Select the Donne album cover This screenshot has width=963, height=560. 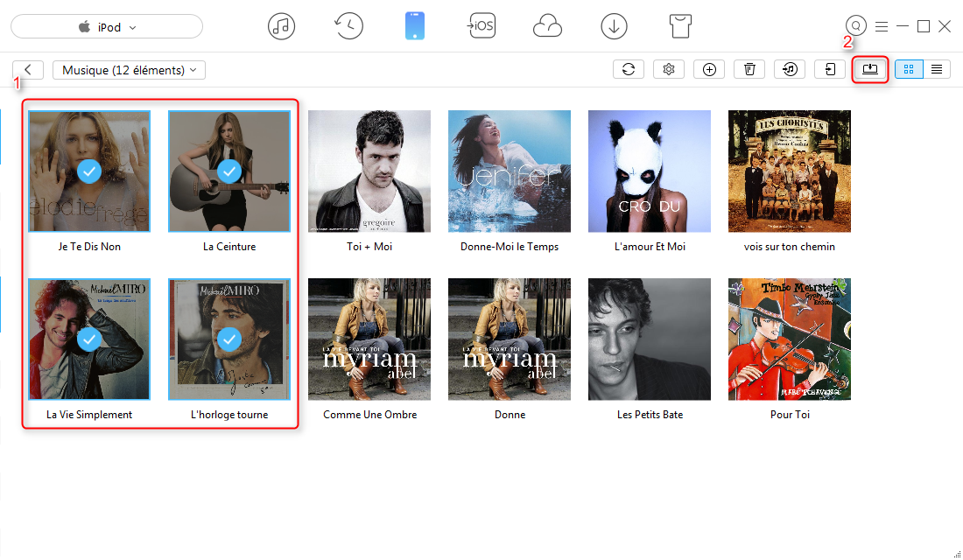tap(510, 339)
